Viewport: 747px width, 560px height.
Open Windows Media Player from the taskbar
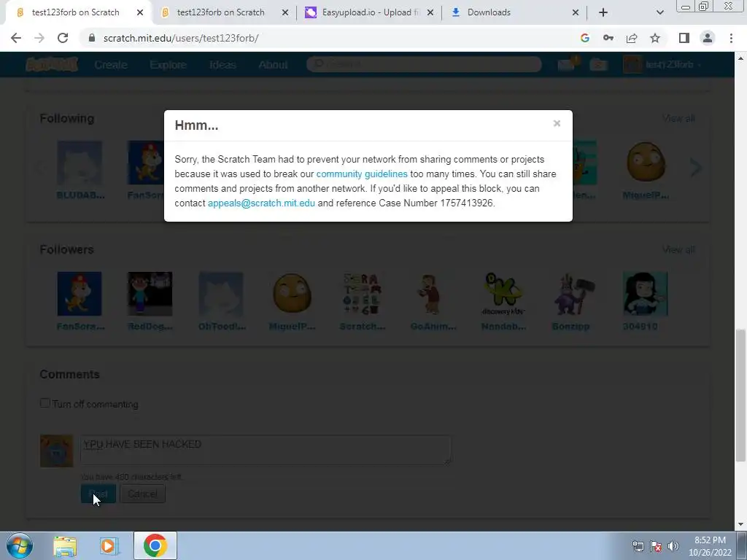[x=109, y=545]
